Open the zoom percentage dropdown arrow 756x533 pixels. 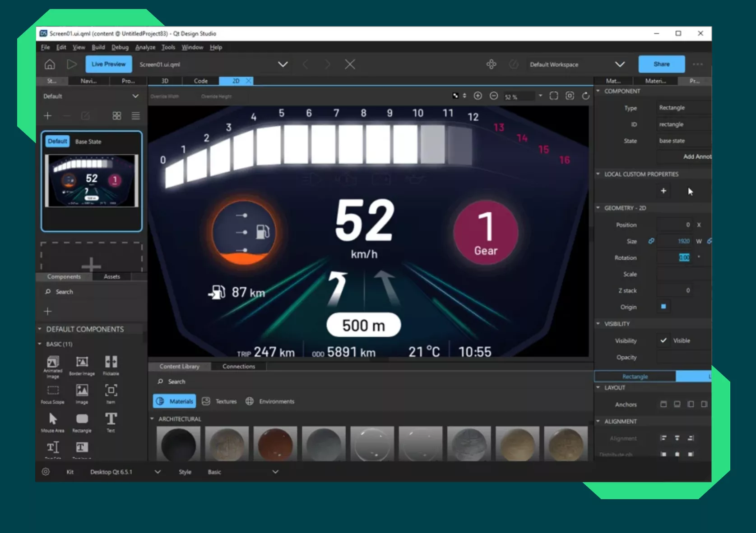[x=540, y=96]
